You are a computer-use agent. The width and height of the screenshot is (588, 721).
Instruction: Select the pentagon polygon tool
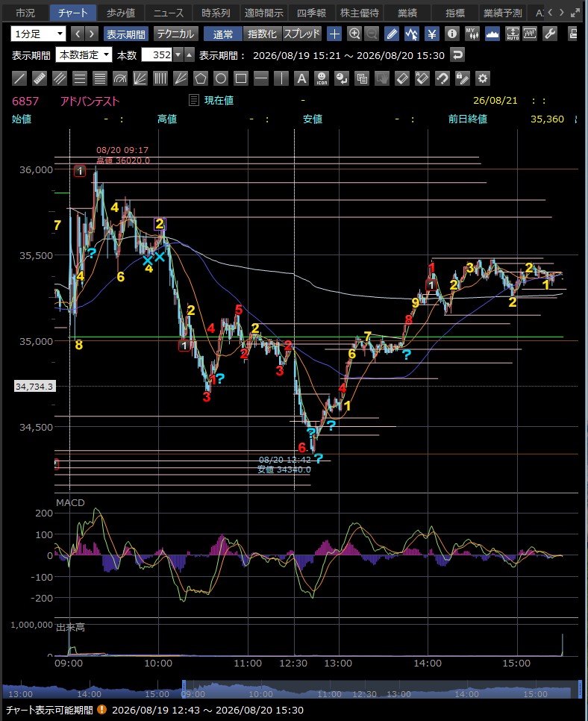(201, 78)
